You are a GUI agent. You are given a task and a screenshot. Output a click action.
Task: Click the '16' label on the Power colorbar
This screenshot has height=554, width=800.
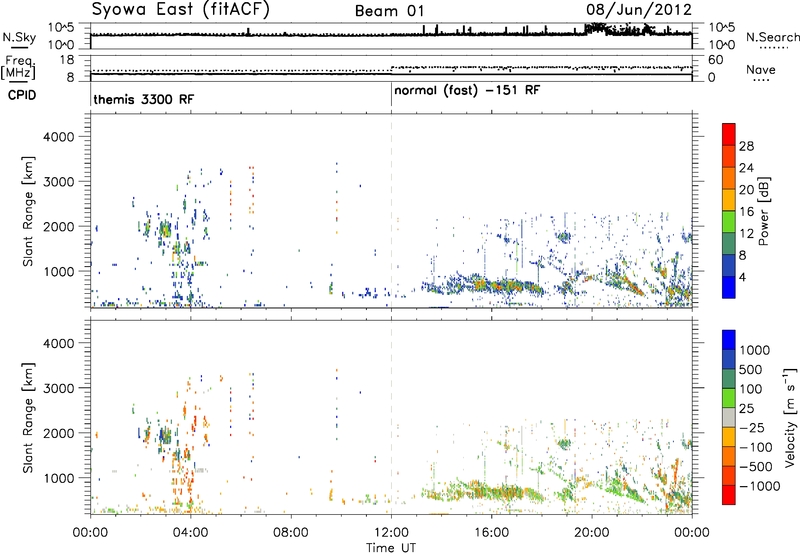pos(746,212)
